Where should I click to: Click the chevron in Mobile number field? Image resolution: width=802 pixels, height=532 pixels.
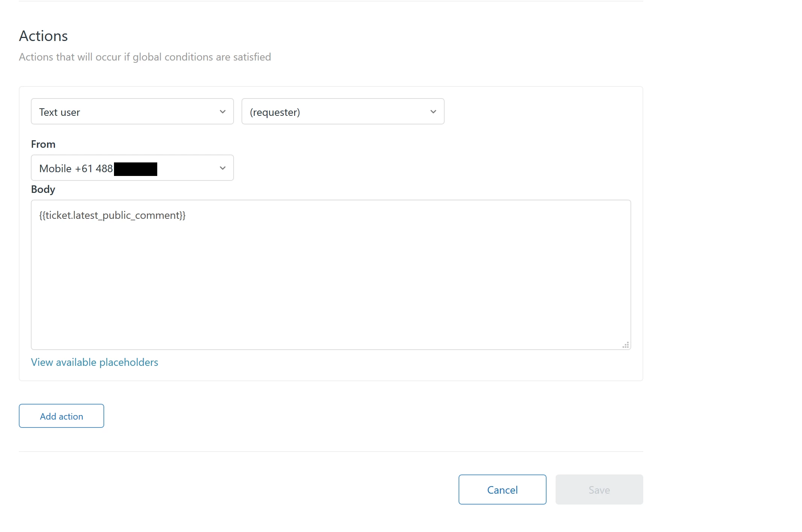click(x=223, y=168)
